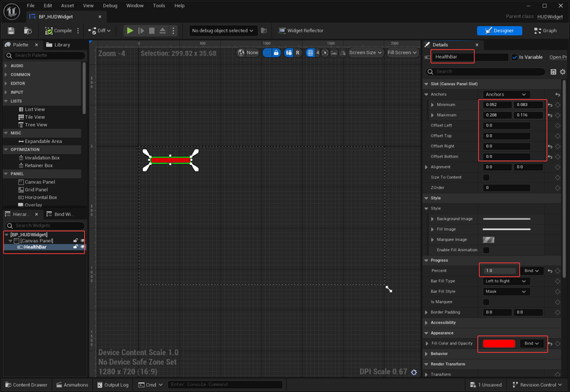Open the Details panel settings gear
This screenshot has width=570, height=392.
pyautogui.click(x=563, y=72)
